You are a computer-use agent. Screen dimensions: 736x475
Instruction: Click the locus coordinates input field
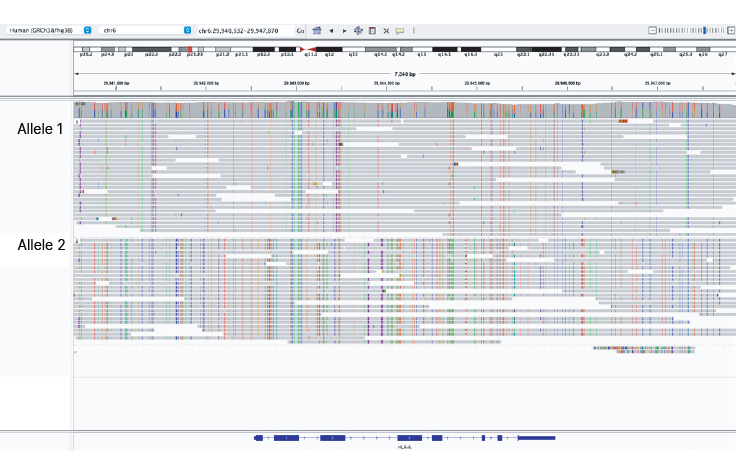[x=244, y=31]
